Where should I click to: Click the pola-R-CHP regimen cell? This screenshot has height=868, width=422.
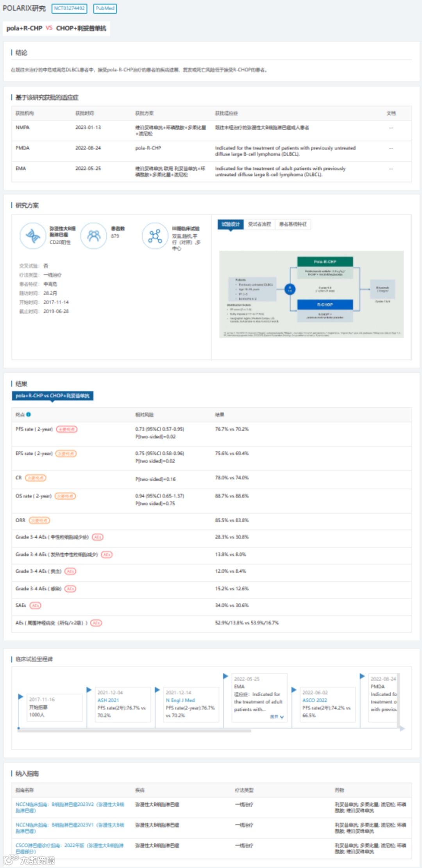[148, 148]
